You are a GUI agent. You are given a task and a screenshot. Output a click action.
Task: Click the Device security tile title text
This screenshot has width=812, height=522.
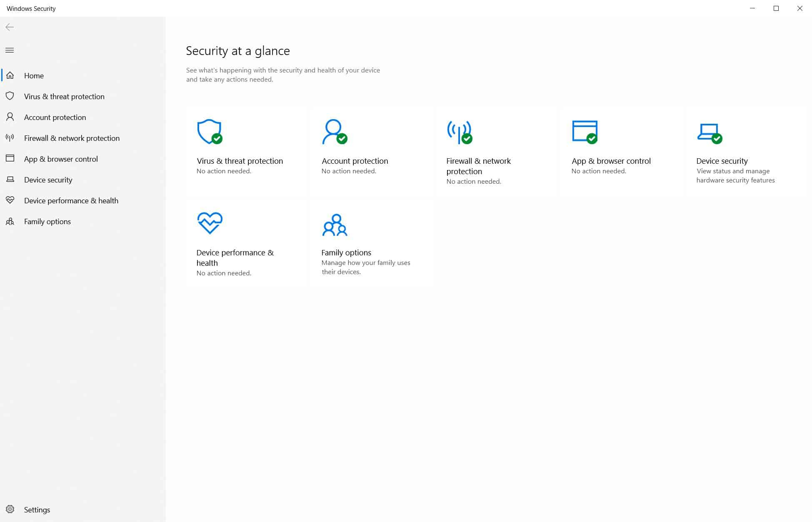pyautogui.click(x=722, y=161)
